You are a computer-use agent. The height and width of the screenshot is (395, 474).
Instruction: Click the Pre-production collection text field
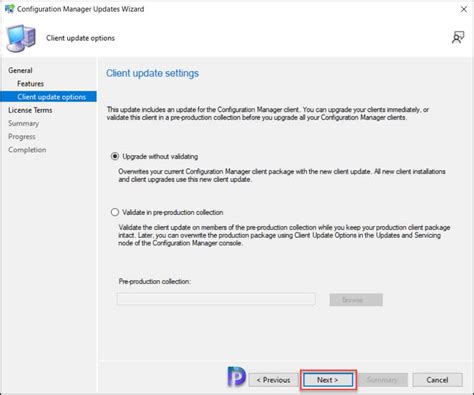[x=216, y=299]
